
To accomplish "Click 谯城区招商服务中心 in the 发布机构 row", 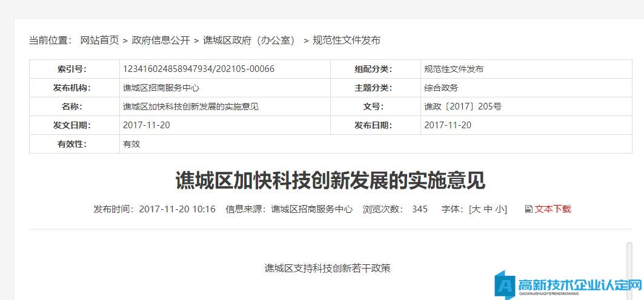I will click(161, 88).
